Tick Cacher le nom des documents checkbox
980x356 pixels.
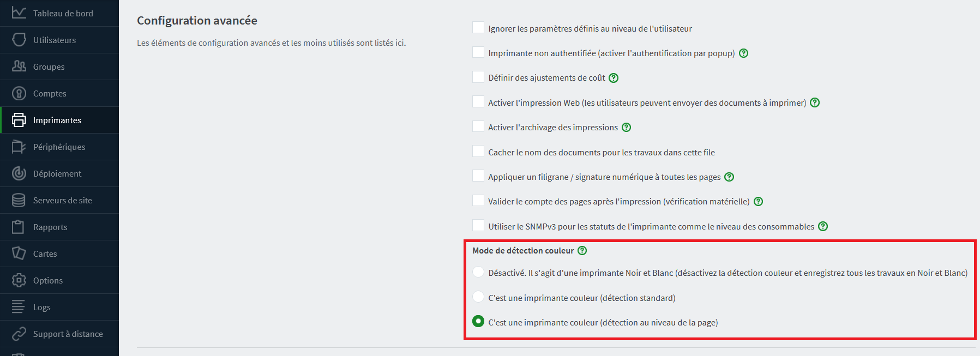point(478,152)
